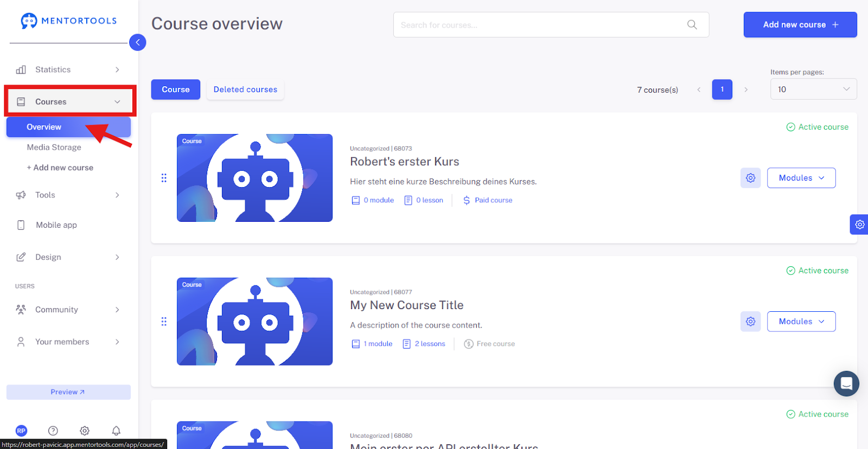This screenshot has height=449, width=868.
Task: Expand the Statistics menu chevron
Action: [117, 69]
